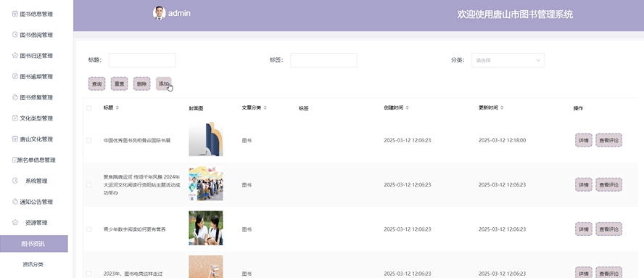The width and height of the screenshot is (644, 278).
Task: Click the 欢迎使用唐山市图书管理系统 header title
Action: pyautogui.click(x=515, y=15)
